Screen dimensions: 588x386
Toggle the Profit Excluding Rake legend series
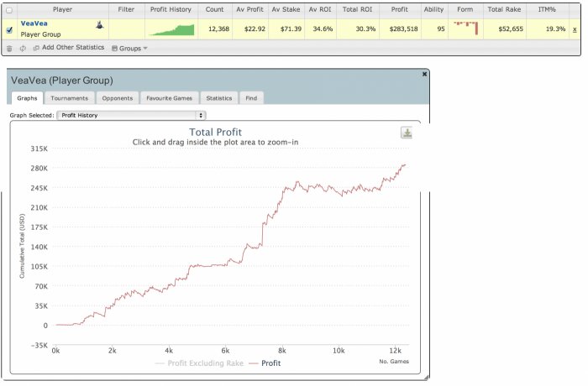point(199,363)
